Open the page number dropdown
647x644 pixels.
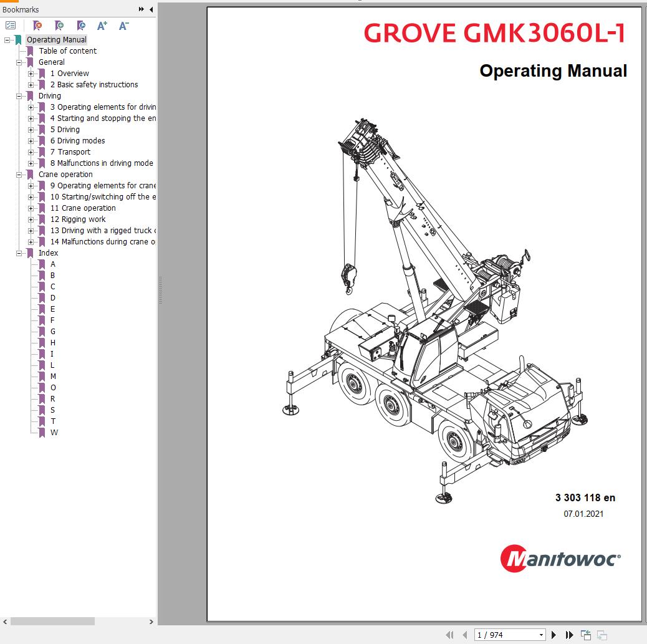click(540, 635)
